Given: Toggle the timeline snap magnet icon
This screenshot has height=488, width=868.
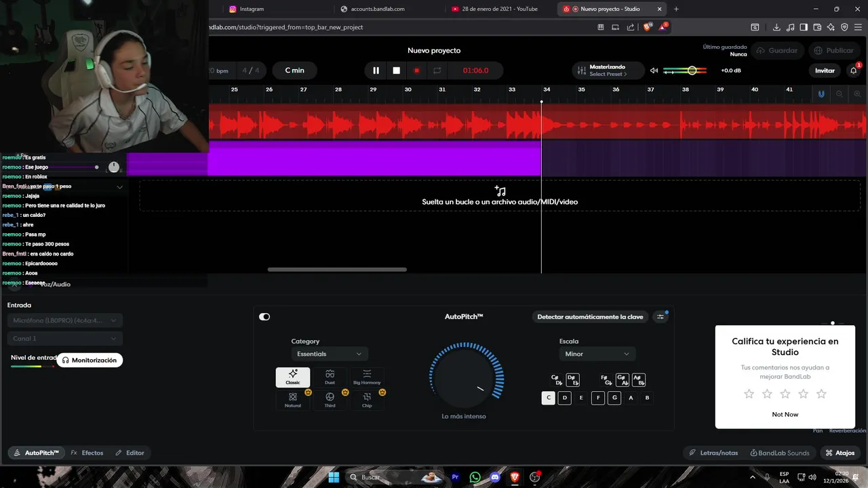Looking at the screenshot, I should click(821, 94).
